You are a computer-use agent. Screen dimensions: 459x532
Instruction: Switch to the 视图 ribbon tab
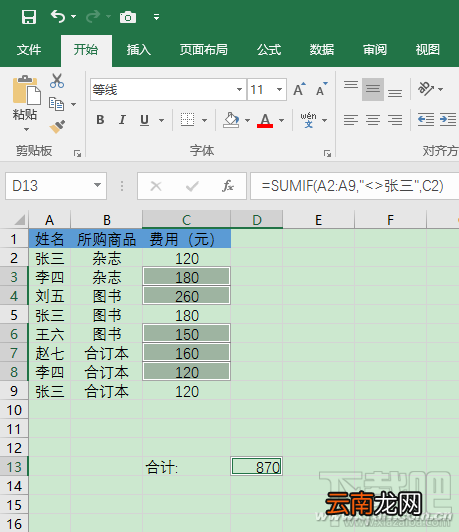(428, 50)
